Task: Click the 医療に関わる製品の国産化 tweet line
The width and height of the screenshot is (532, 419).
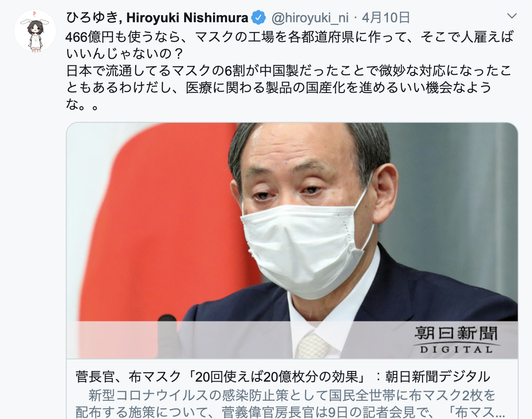Action: (278, 88)
